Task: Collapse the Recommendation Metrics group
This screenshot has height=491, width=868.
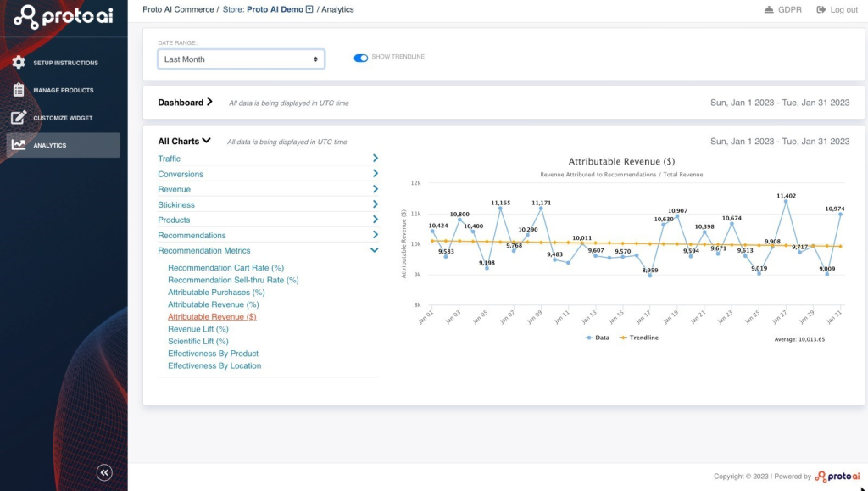Action: click(374, 250)
